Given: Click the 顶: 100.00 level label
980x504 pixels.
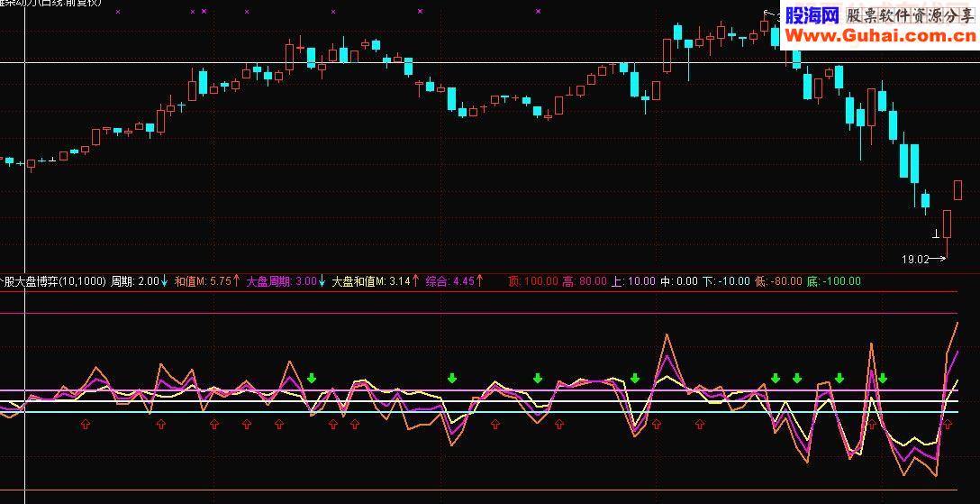Looking at the screenshot, I should pos(533,281).
